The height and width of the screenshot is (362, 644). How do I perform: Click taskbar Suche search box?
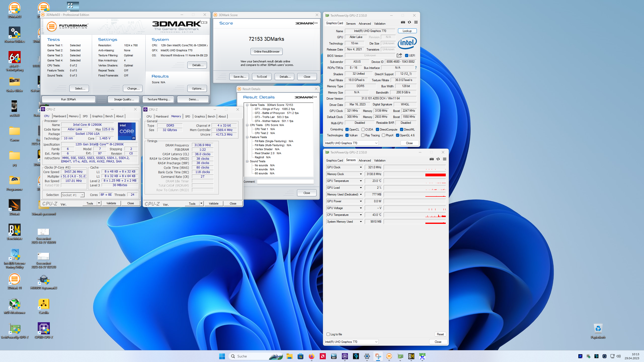(x=256, y=356)
